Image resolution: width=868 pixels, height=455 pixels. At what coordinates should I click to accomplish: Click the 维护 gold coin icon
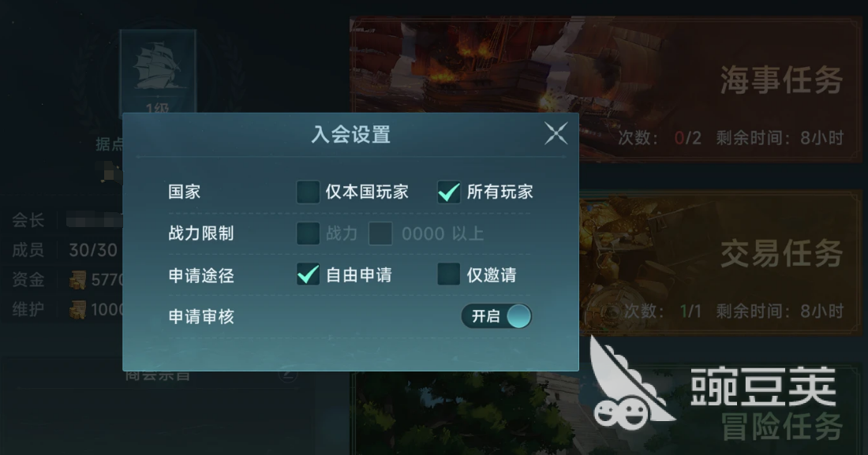pyautogui.click(x=77, y=309)
